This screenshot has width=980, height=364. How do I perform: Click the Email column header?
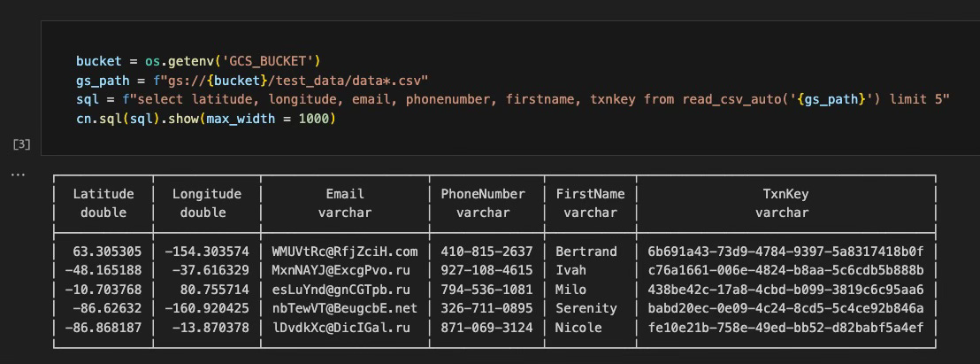[x=345, y=194]
